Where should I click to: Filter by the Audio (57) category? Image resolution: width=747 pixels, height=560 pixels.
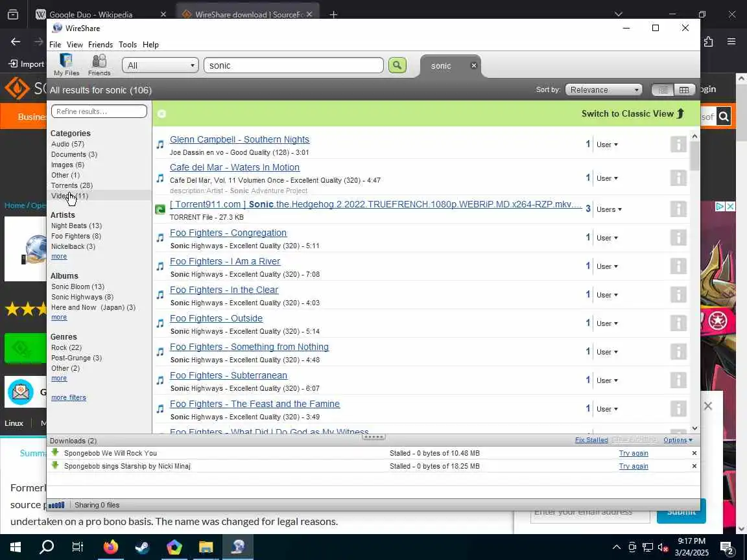click(67, 144)
